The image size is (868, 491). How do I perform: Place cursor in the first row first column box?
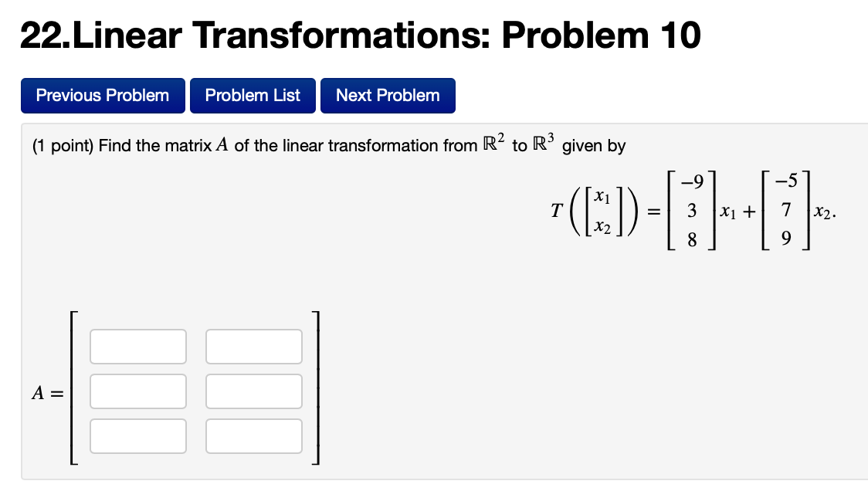pos(138,346)
